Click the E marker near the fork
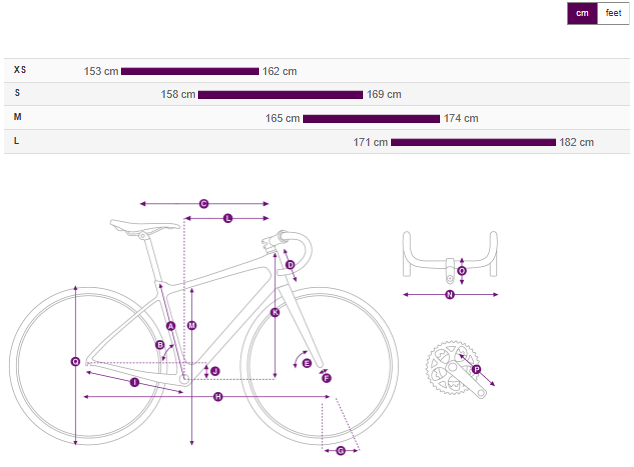This screenshot has width=634, height=467. (307, 363)
